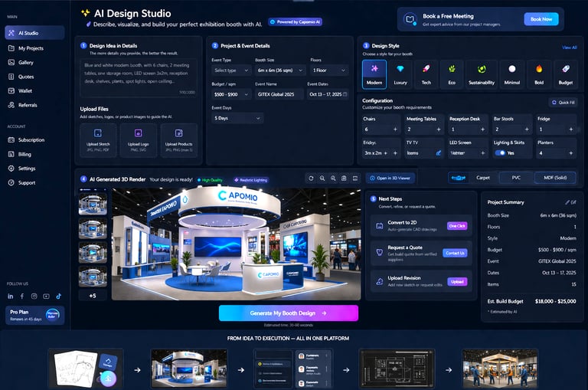Open the Floors dropdown
588x390 pixels.
pos(329,70)
